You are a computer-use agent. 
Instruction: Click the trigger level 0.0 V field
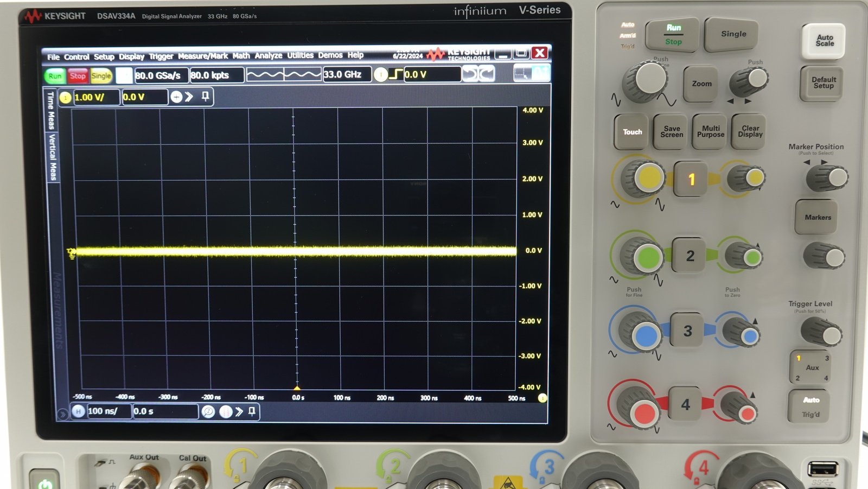click(432, 74)
